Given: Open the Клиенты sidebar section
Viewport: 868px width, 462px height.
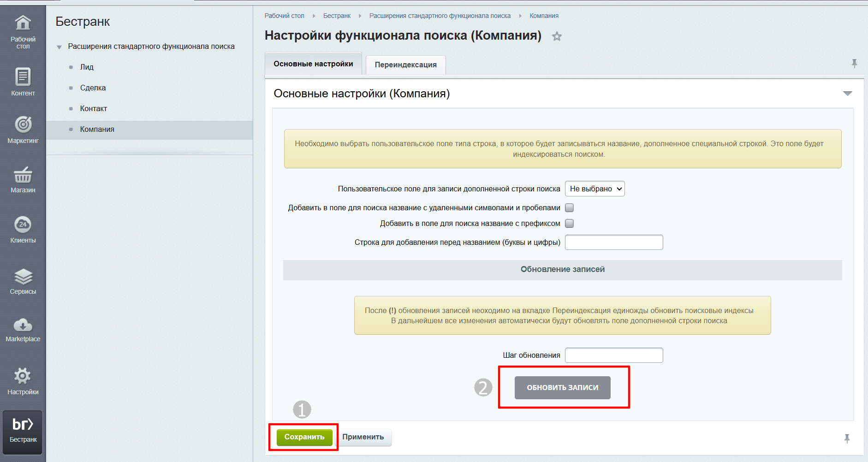Looking at the screenshot, I should click(x=23, y=225).
